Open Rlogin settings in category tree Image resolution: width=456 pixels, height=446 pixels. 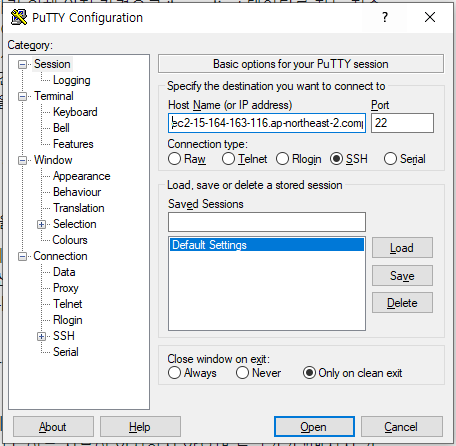point(68,320)
